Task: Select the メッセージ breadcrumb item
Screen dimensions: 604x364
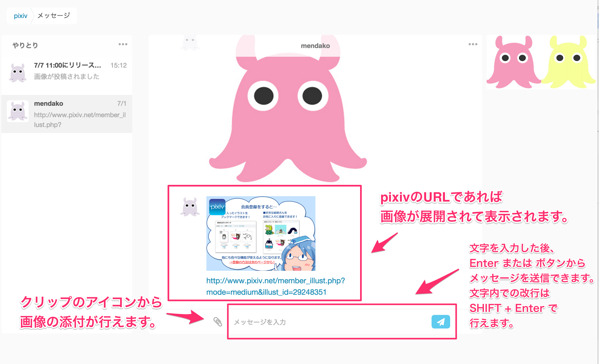Action: click(x=54, y=16)
